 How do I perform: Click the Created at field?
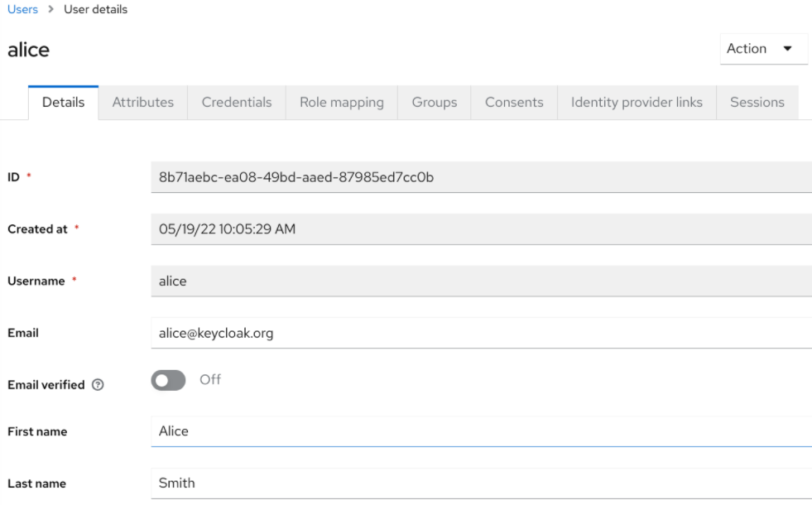[x=480, y=229]
